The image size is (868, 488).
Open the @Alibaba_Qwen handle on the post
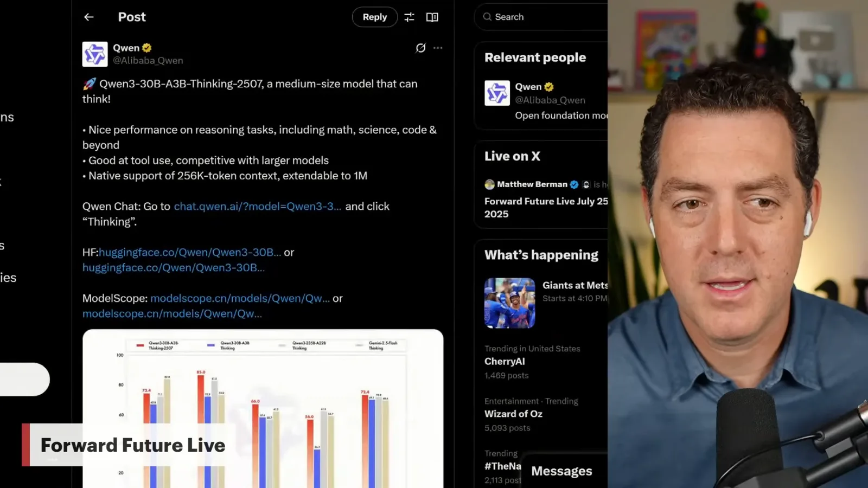click(148, 61)
